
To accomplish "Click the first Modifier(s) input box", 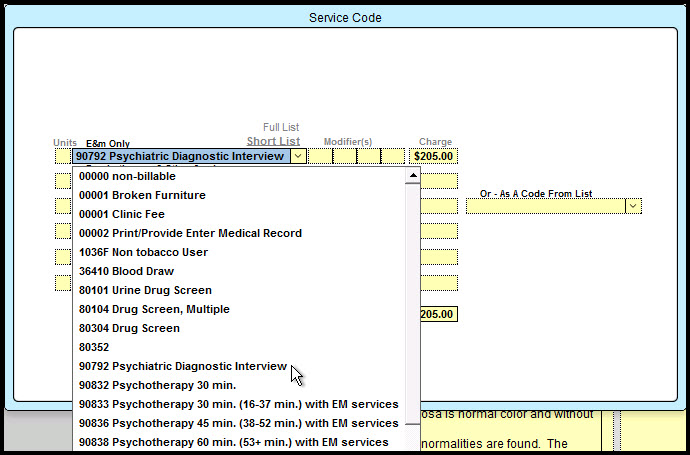I will click(x=319, y=156).
